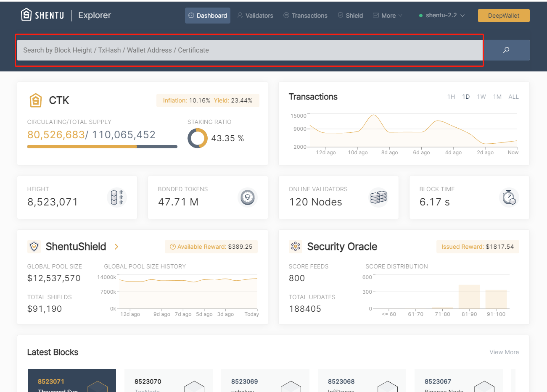The height and width of the screenshot is (392, 547).
Task: Open the shentu-2.2 network selector
Action: (442, 16)
